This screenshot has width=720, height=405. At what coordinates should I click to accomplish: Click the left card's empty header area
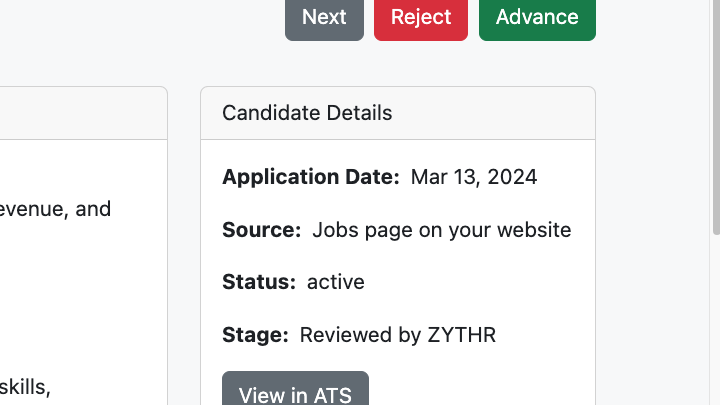click(83, 113)
